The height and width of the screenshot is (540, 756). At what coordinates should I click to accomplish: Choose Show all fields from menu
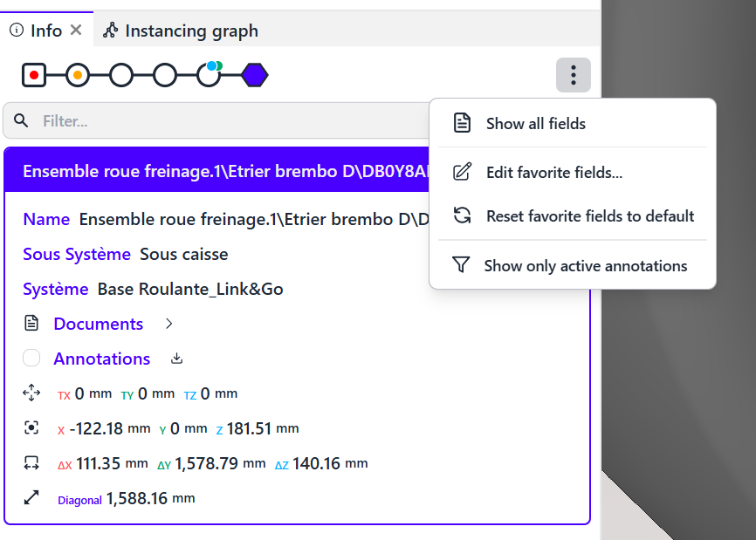[x=535, y=124]
